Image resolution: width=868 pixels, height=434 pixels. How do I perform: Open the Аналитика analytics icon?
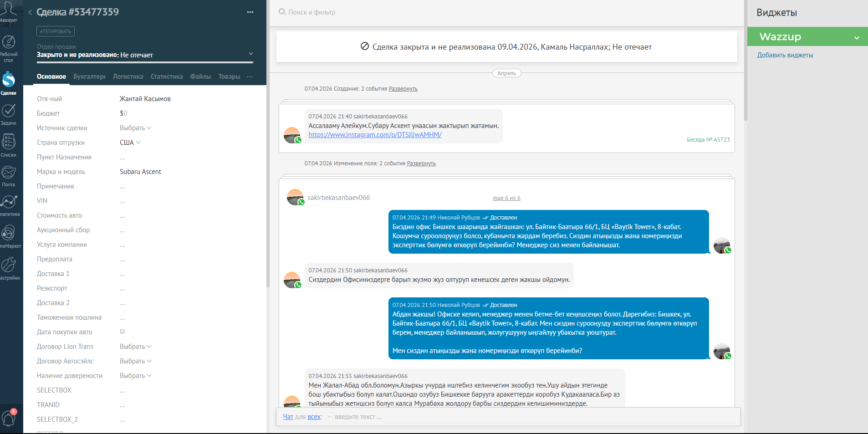[x=9, y=206]
